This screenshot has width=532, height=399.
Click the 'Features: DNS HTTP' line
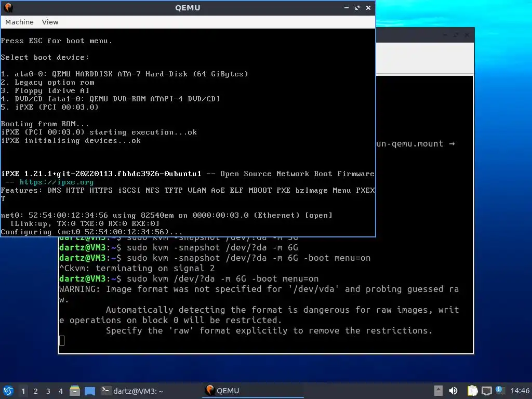tap(188, 190)
